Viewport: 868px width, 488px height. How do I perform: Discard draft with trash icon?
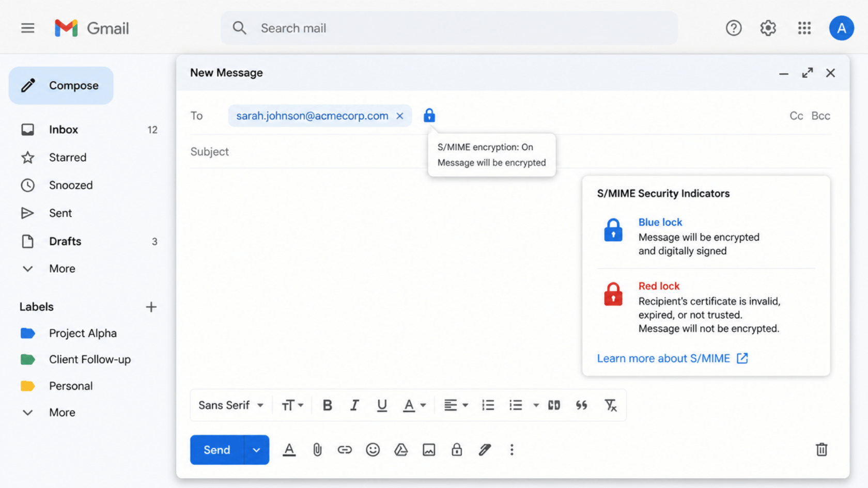click(822, 449)
